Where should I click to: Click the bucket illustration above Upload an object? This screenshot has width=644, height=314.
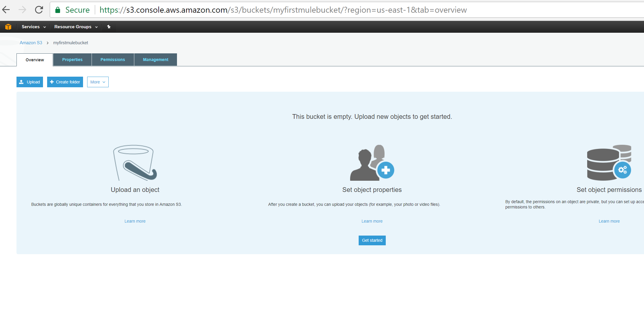pyautogui.click(x=135, y=162)
